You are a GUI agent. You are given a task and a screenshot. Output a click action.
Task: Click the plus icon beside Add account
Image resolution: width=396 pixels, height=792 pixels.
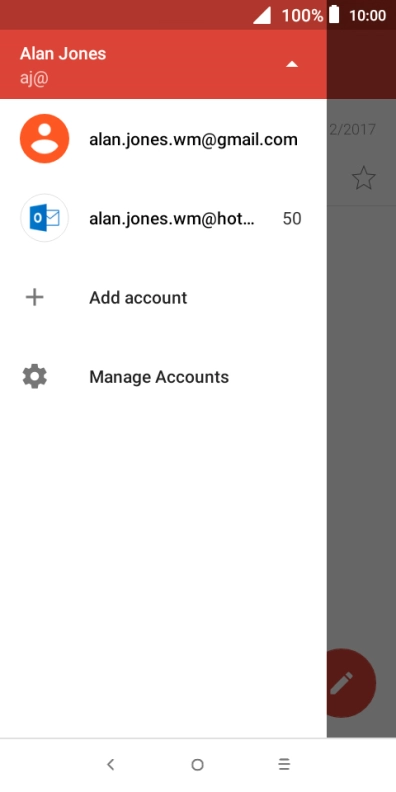34,298
